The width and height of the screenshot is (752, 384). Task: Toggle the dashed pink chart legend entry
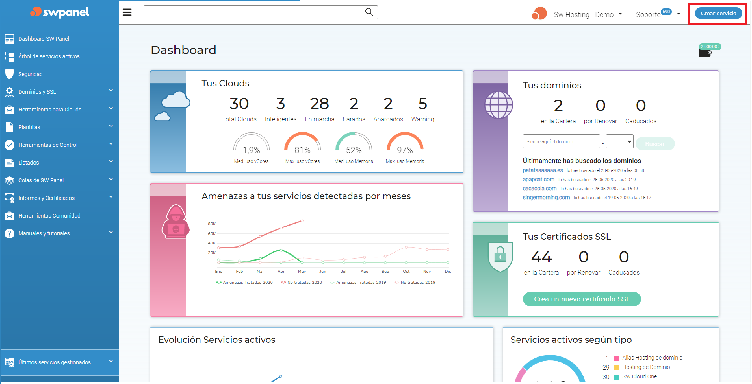415,283
